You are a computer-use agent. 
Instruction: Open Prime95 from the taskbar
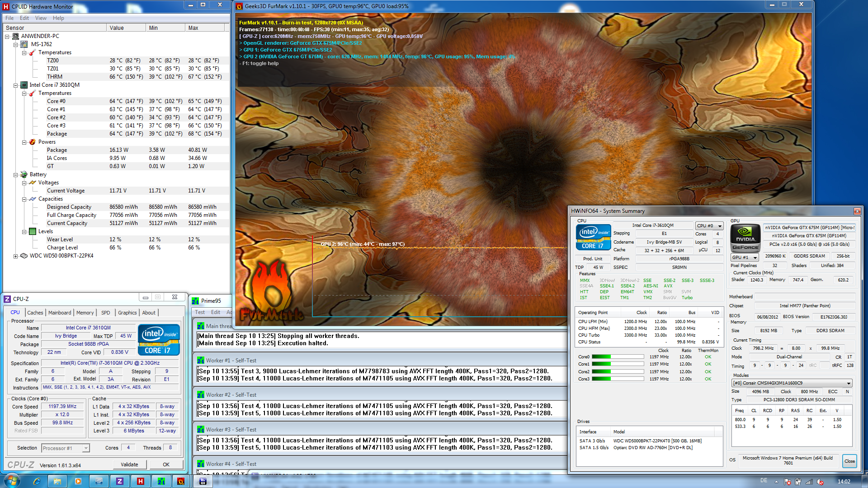(x=161, y=481)
